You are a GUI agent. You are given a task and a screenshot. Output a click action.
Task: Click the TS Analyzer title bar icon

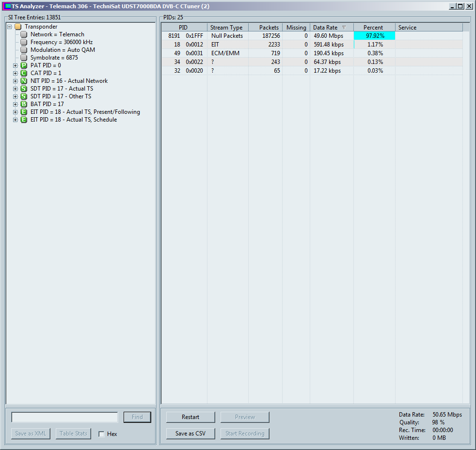click(x=6, y=6)
